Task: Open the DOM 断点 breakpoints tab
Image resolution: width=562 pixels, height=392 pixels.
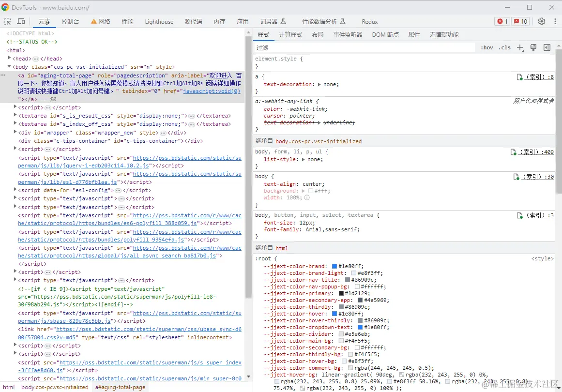Action: [385, 34]
